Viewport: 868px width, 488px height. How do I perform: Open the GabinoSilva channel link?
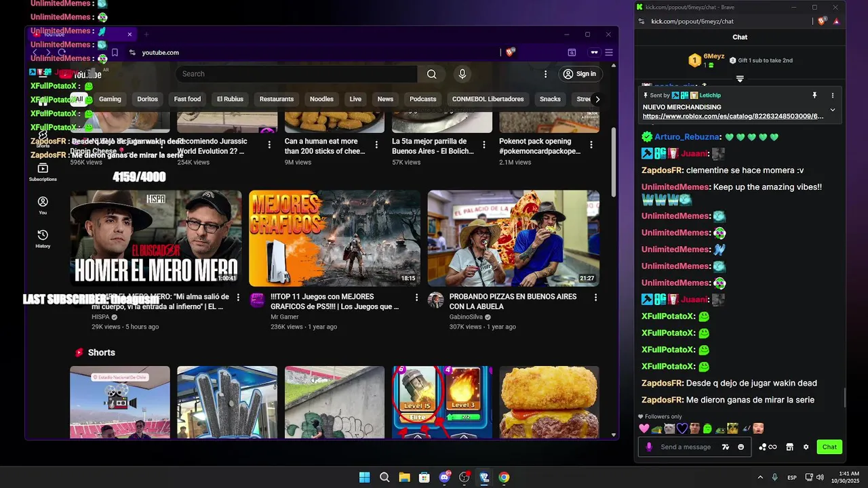click(x=467, y=317)
